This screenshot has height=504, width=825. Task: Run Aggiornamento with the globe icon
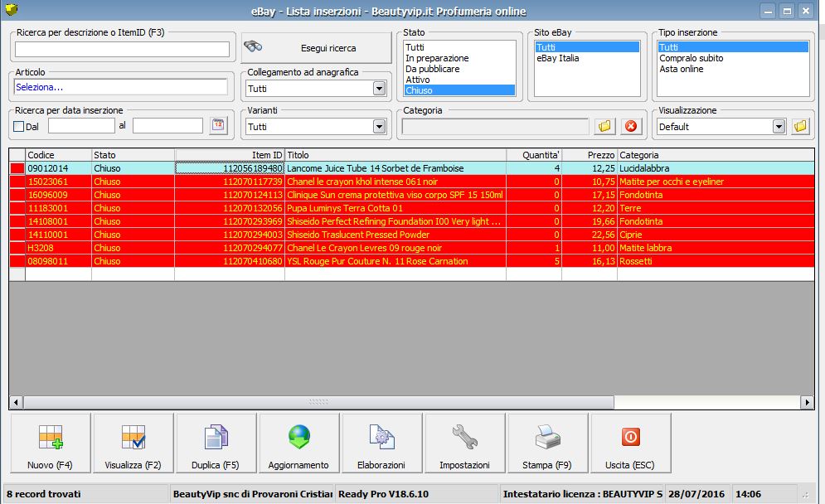coord(298,444)
